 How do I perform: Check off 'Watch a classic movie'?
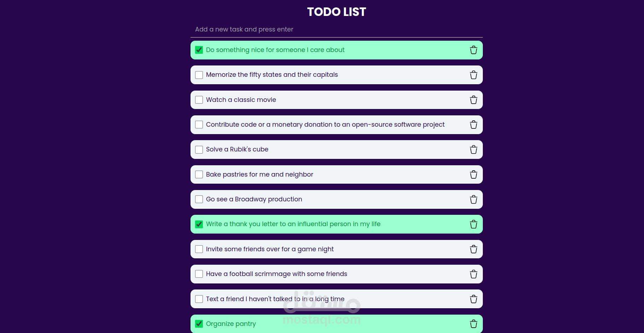[x=199, y=100]
